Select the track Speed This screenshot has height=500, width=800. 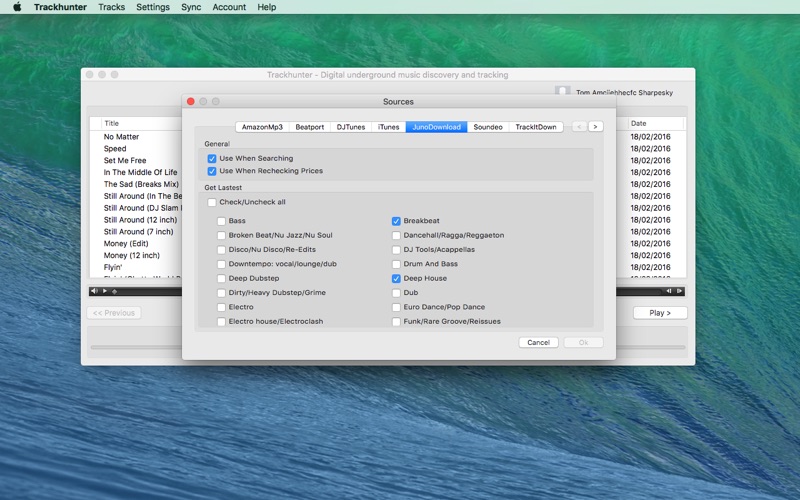pos(115,148)
